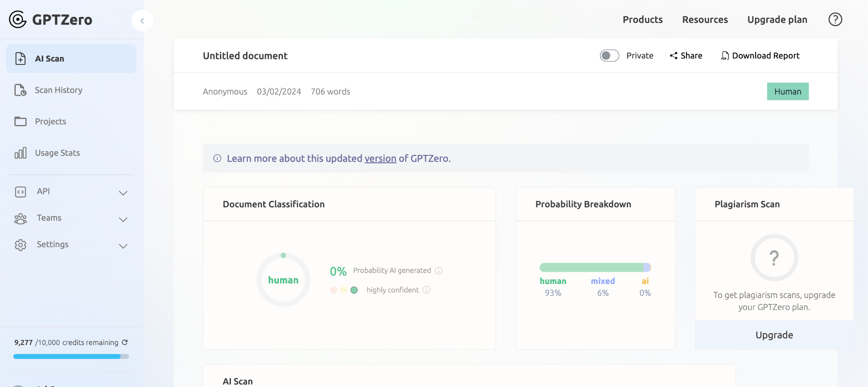Expand the Teams section
Screen dimensions: 868x387
pyautogui.click(x=123, y=219)
